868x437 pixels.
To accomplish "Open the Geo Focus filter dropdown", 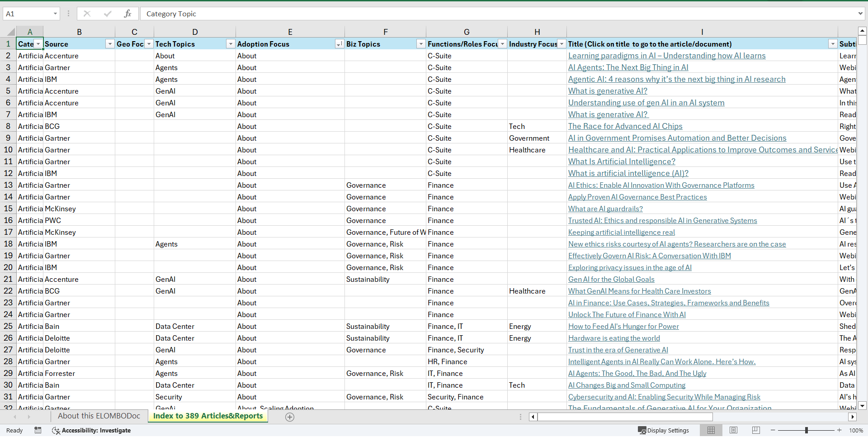I will [149, 44].
